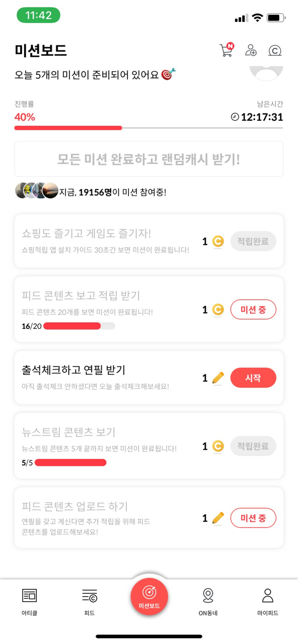Tap the 16/20 feed progress bar

point(79,326)
